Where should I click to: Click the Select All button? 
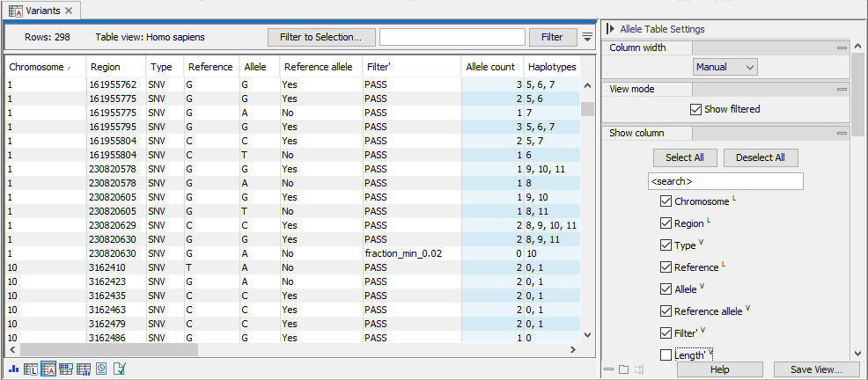685,157
